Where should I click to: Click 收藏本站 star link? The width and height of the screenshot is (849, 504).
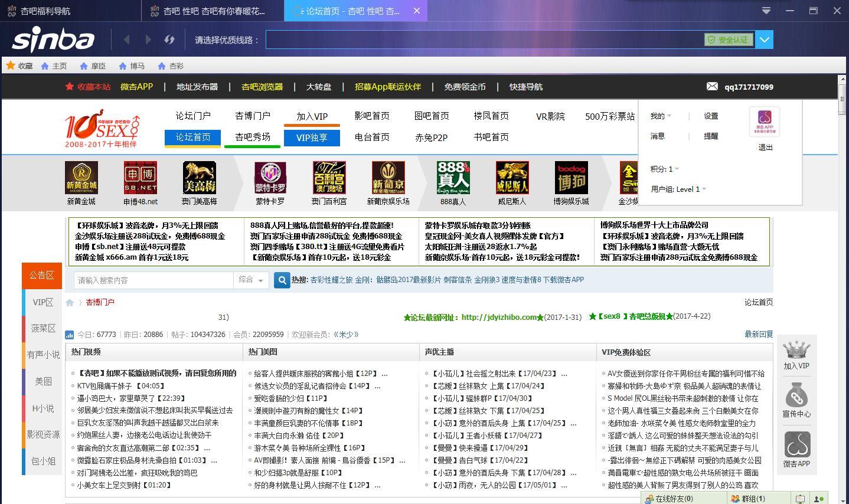click(87, 87)
